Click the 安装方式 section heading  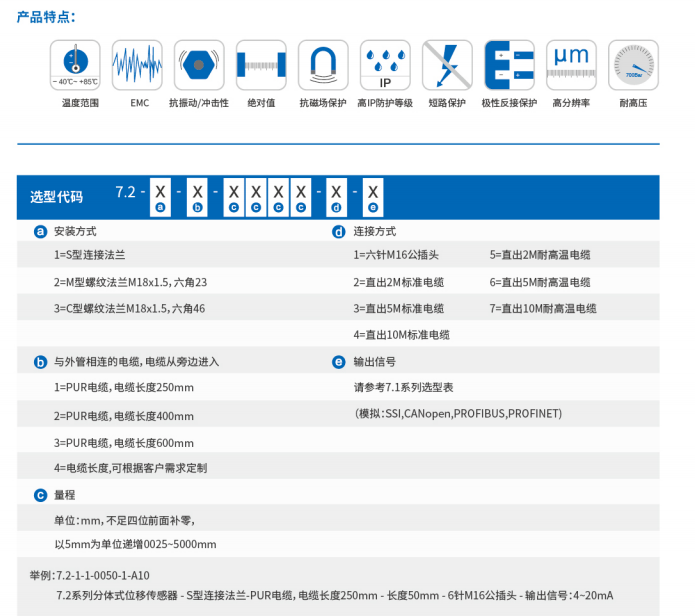tap(75, 231)
